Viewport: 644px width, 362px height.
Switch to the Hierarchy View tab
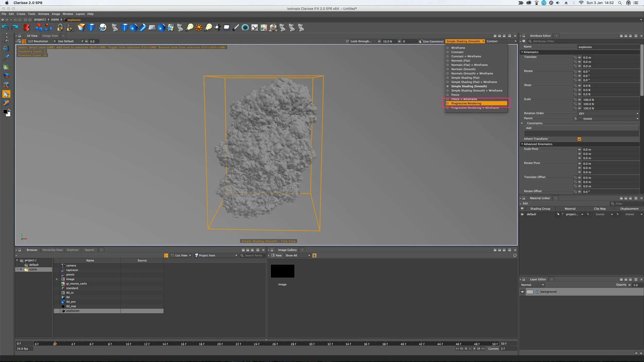point(52,250)
